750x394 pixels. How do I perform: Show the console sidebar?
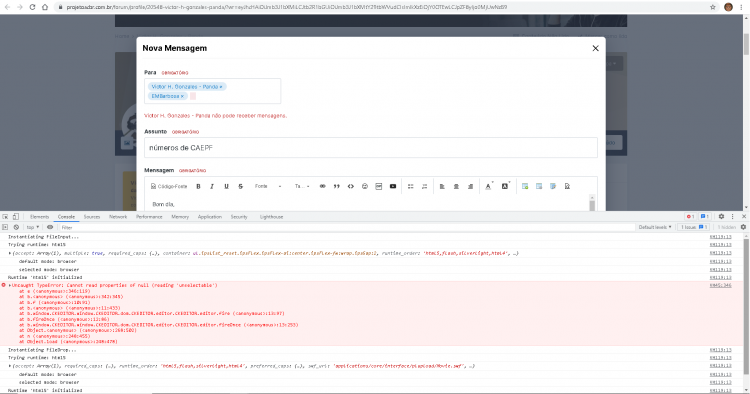5,227
